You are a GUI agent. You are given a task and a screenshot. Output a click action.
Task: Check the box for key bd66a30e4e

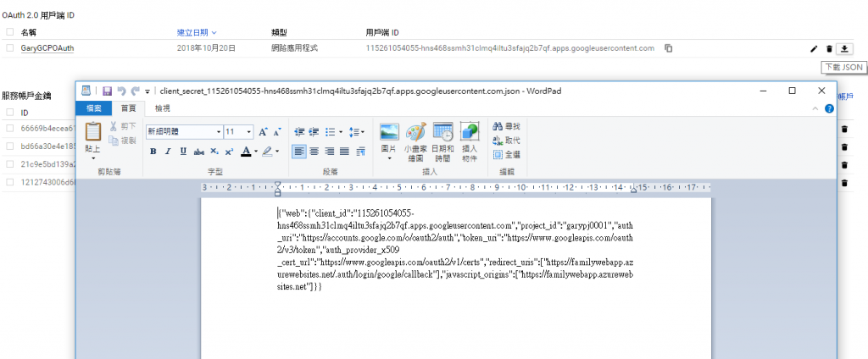click(10, 146)
